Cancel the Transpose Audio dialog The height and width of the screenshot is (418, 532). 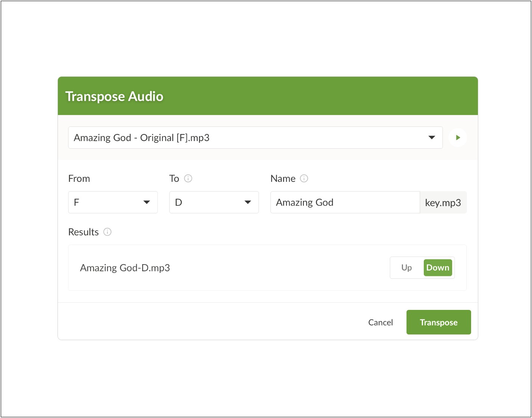[381, 322]
